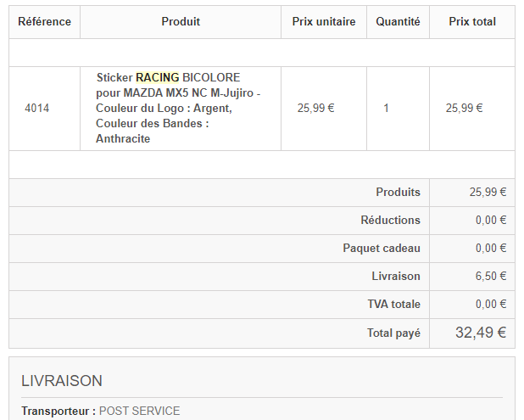Click the Réductions amount 0,00 €
This screenshot has width=524, height=420.
491,221
